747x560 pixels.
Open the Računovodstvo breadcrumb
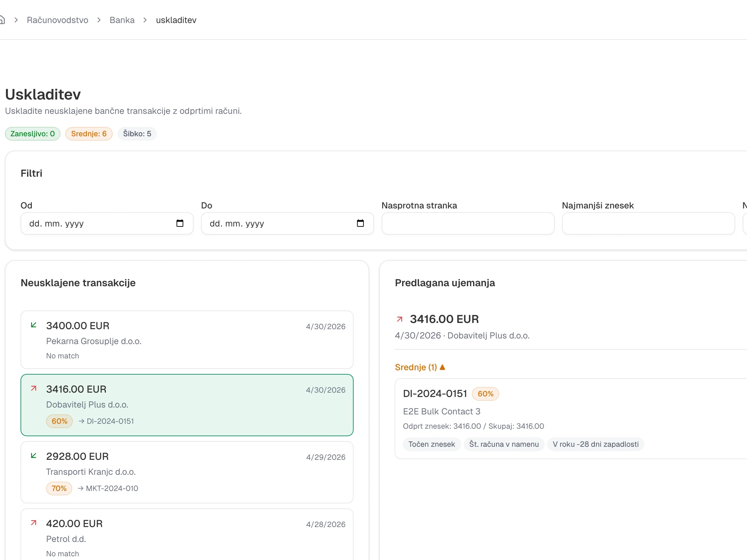(x=57, y=20)
